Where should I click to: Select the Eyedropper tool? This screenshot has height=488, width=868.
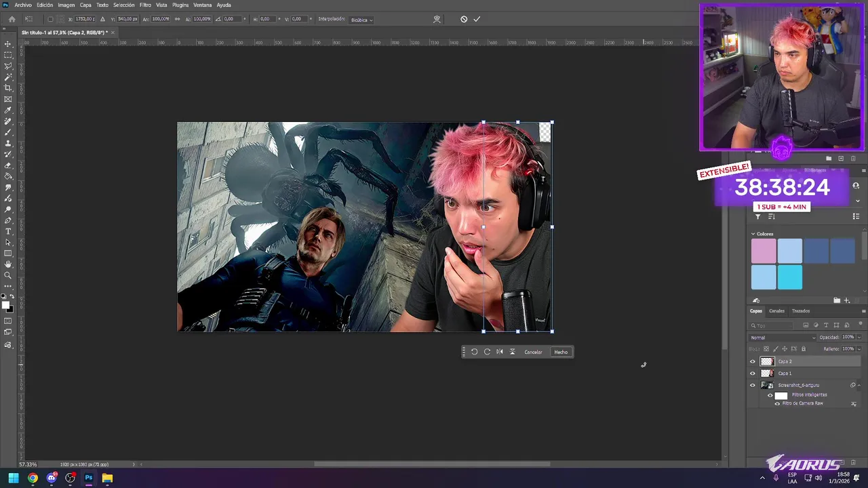8,110
